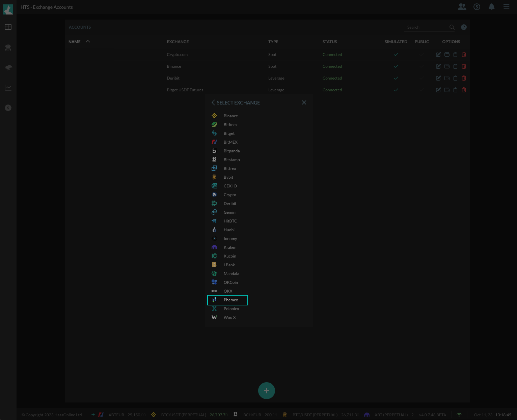The width and height of the screenshot is (517, 420).
Task: Click the users icon in the top bar
Action: tap(462, 6)
